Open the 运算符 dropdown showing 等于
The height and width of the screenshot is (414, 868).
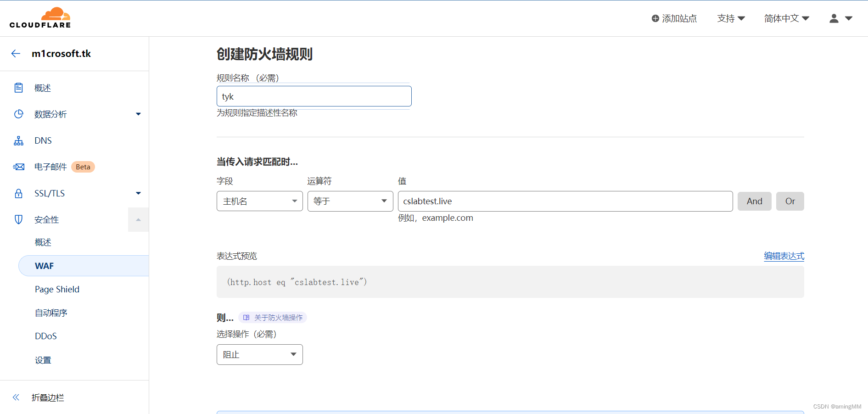(350, 201)
